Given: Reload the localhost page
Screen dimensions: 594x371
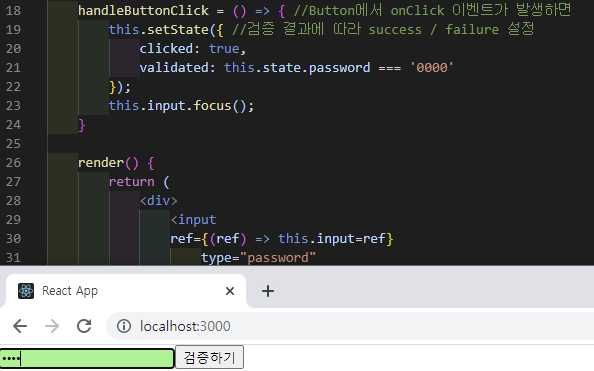Looking at the screenshot, I should (x=84, y=326).
